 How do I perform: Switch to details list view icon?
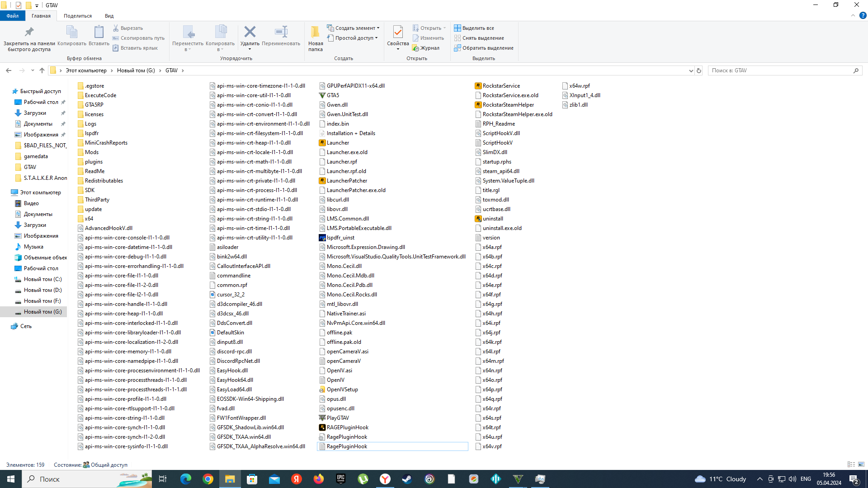[x=851, y=465]
